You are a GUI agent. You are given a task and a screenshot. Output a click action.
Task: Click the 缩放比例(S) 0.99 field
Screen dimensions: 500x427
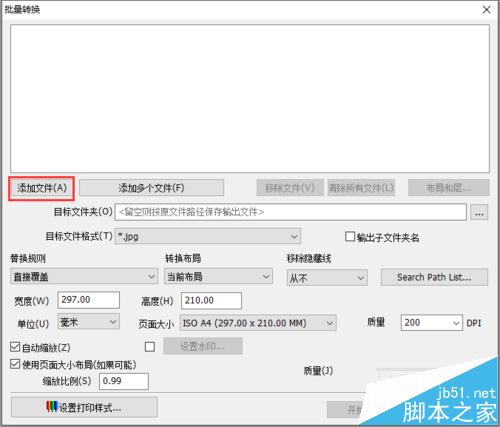[x=124, y=381]
